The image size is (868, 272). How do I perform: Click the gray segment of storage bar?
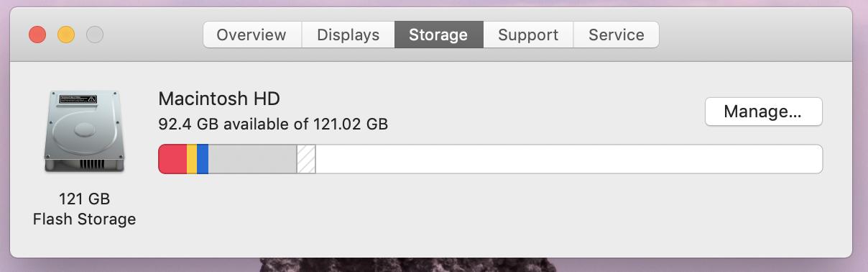pyautogui.click(x=252, y=159)
